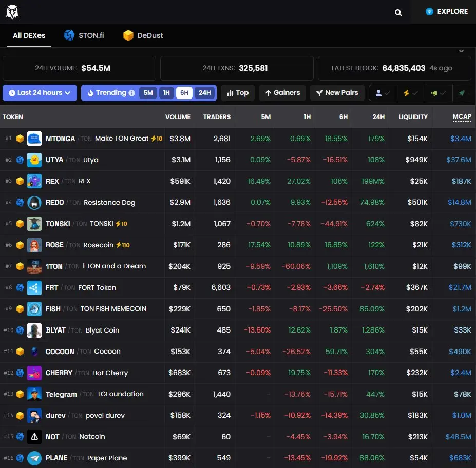Sort by LIQUIDITY column header
Screen dimensions: 476x468
point(413,117)
